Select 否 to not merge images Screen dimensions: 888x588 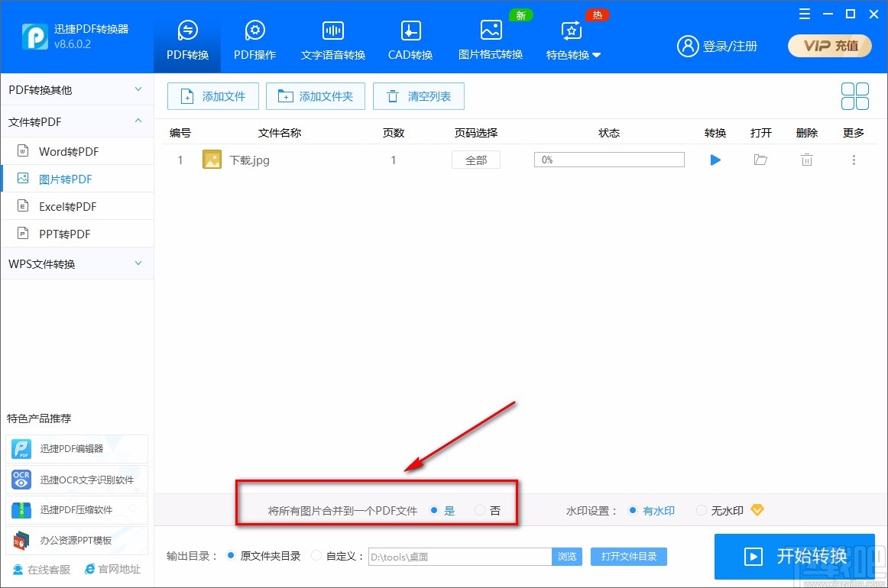(x=481, y=510)
